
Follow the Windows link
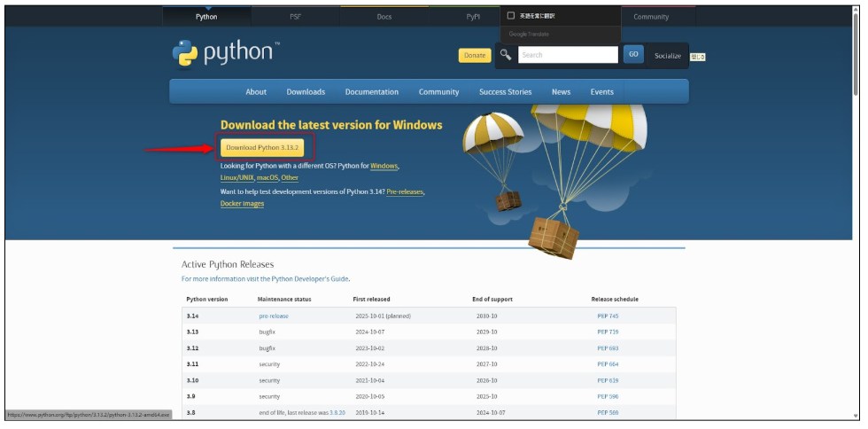click(x=384, y=166)
